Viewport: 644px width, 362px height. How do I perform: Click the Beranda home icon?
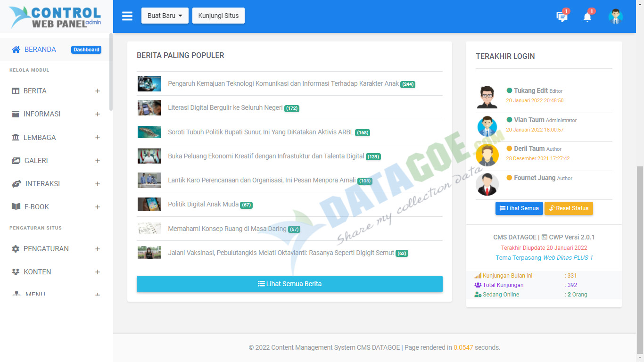(x=16, y=49)
